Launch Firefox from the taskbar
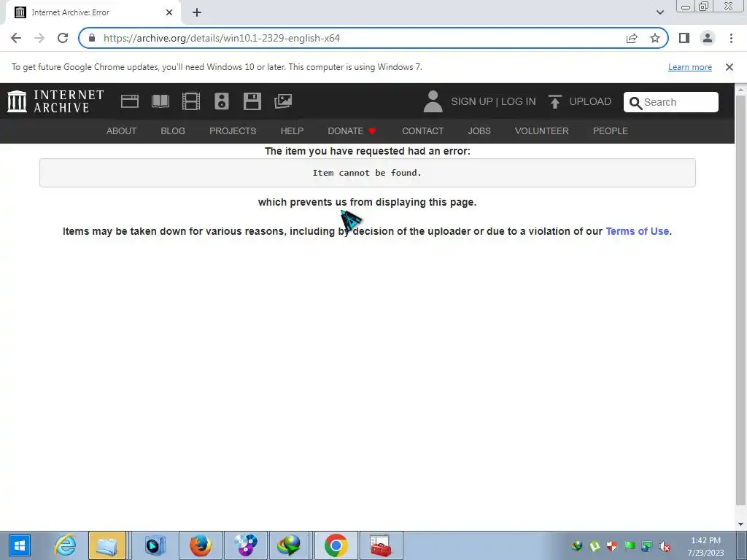Screen dimensions: 747x560 [x=201, y=545]
